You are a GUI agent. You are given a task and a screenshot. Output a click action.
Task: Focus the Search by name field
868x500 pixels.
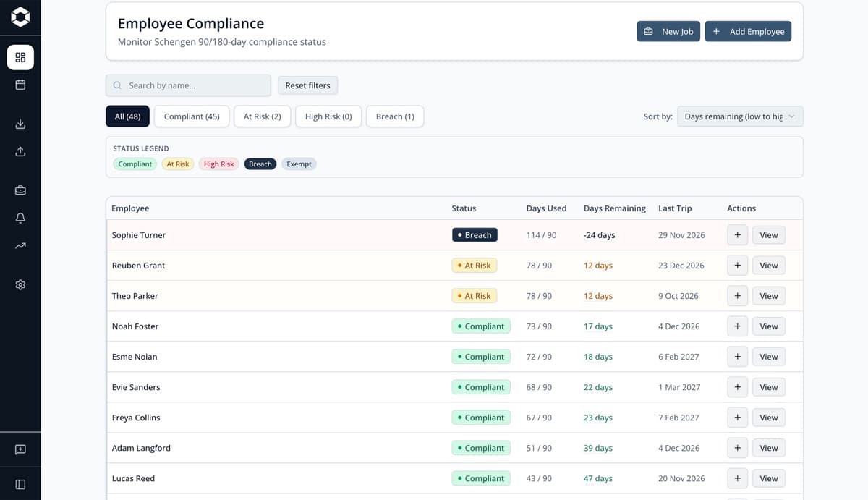(x=188, y=85)
